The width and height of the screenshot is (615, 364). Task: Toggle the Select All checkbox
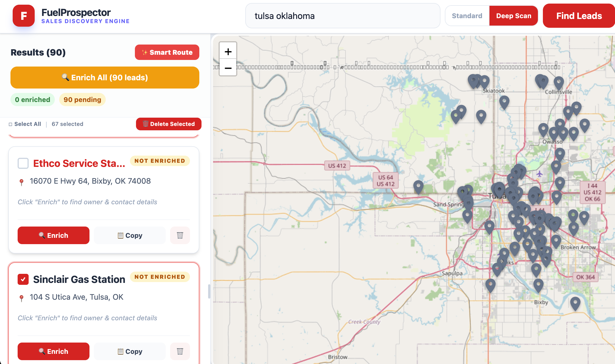tap(10, 124)
